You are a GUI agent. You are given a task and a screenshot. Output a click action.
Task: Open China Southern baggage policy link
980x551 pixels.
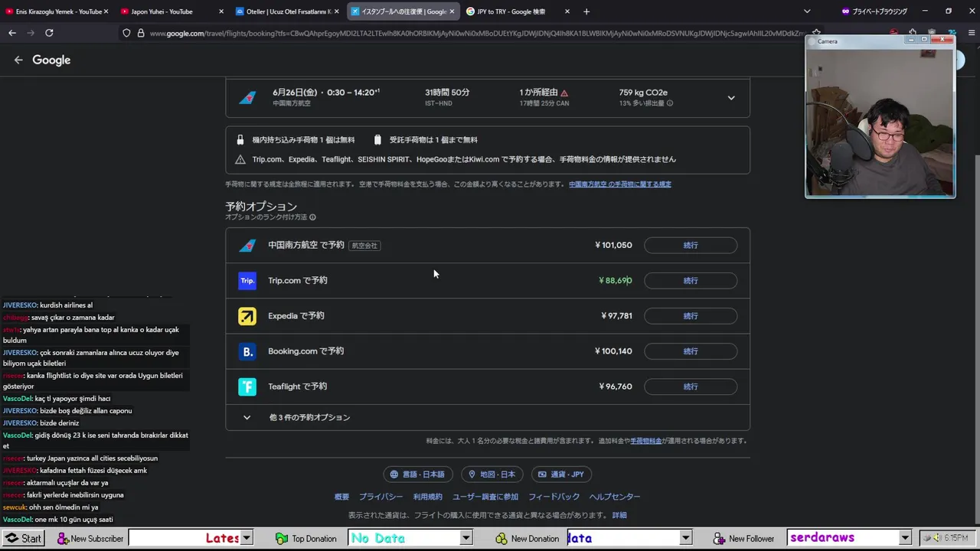(x=619, y=184)
